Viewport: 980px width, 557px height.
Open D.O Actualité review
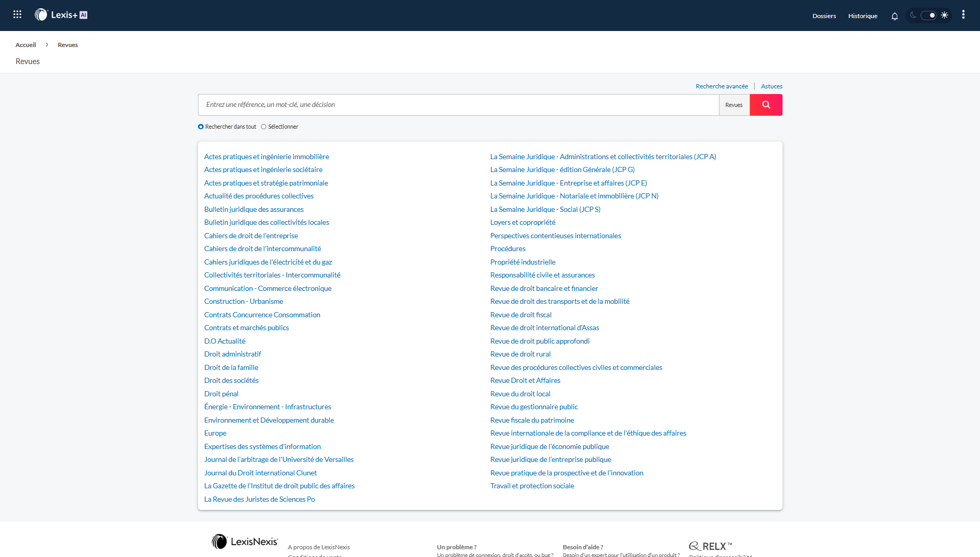tap(225, 341)
